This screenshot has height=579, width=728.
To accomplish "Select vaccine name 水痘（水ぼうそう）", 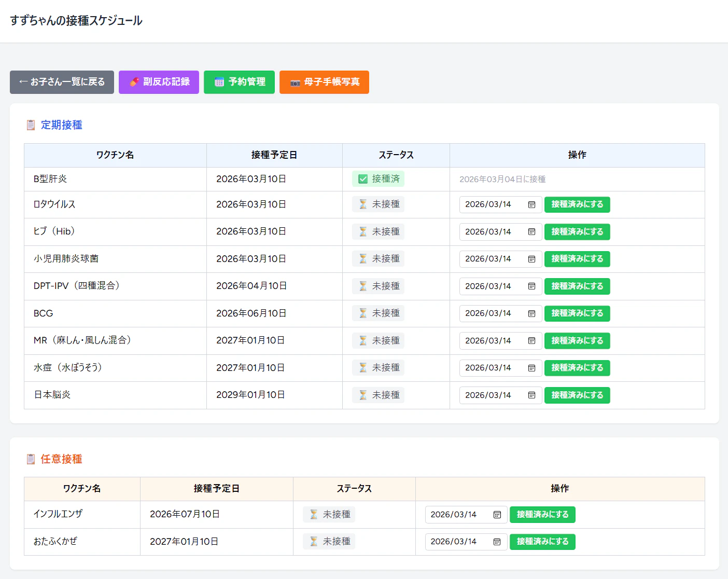I will [68, 368].
